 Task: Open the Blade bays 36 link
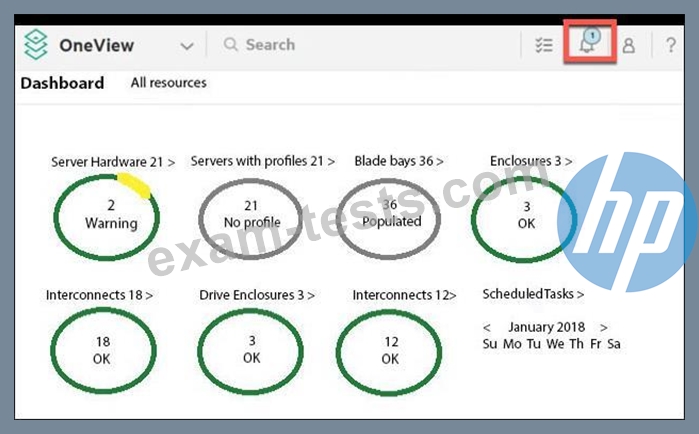399,161
